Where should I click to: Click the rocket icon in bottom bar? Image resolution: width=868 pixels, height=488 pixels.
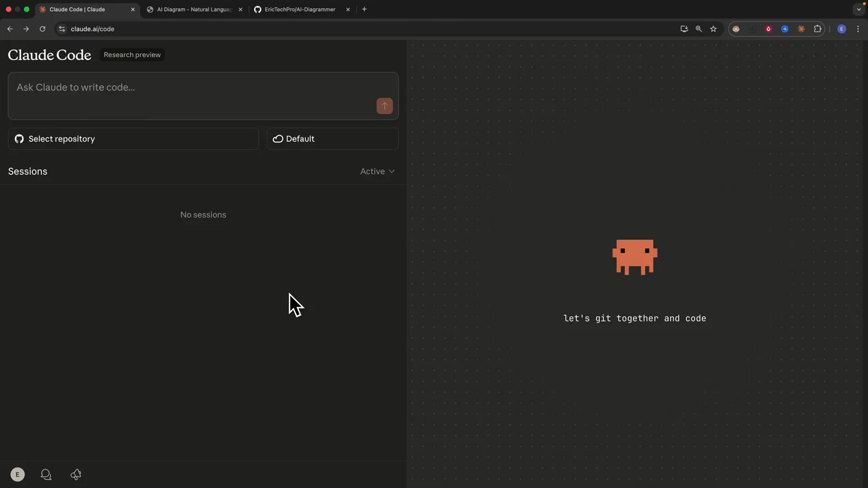click(x=76, y=474)
